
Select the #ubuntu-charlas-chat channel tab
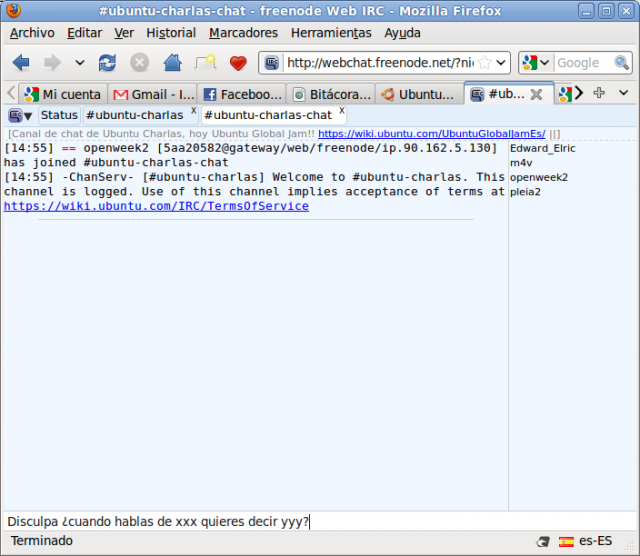pyautogui.click(x=268, y=115)
